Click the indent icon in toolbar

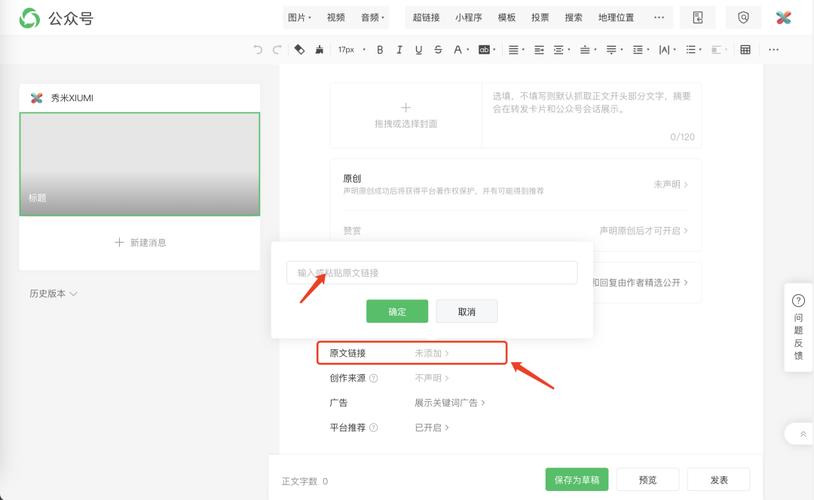click(x=539, y=50)
